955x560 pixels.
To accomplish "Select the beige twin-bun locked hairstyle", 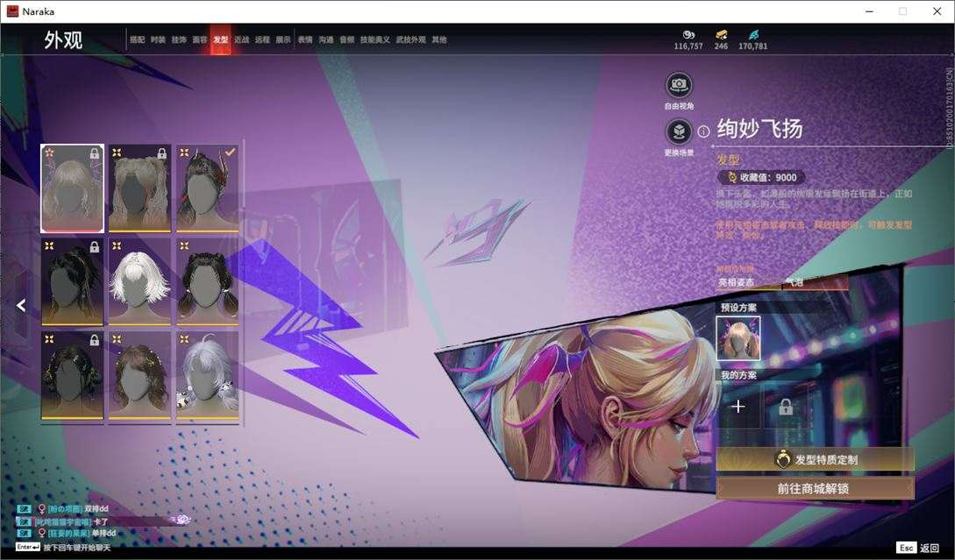I will [x=139, y=188].
